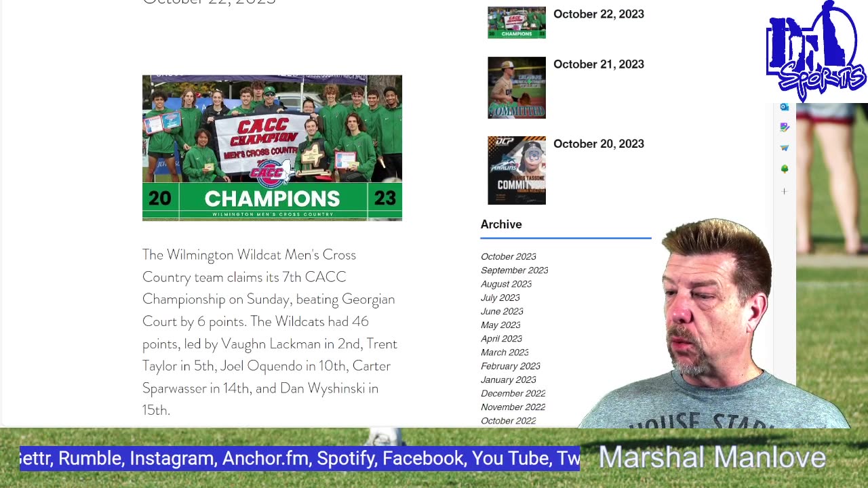
Task: Click the DE Sports logo overlay
Action: coord(816,51)
